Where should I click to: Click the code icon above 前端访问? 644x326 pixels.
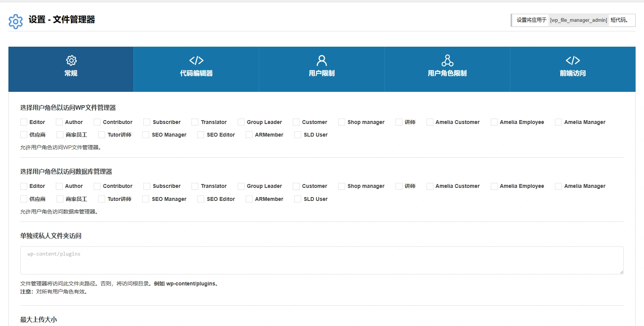573,60
